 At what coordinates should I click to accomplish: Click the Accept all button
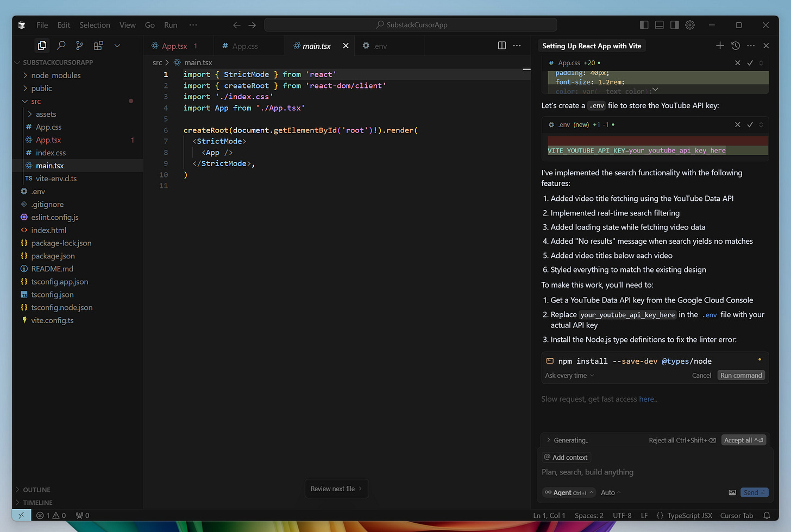pyautogui.click(x=743, y=440)
